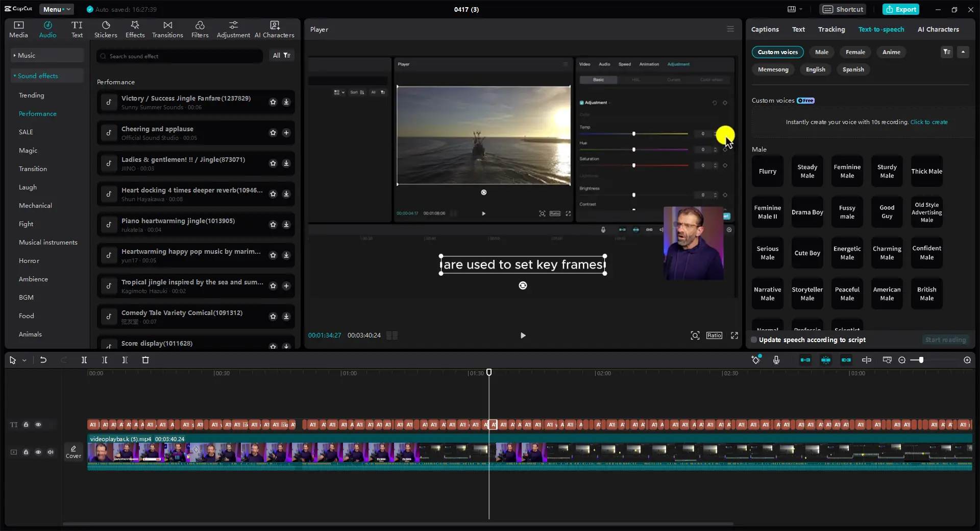Screen dimensions: 980x531
Task: Click the Delete icon in the timeline toolbar
Action: 145,360
